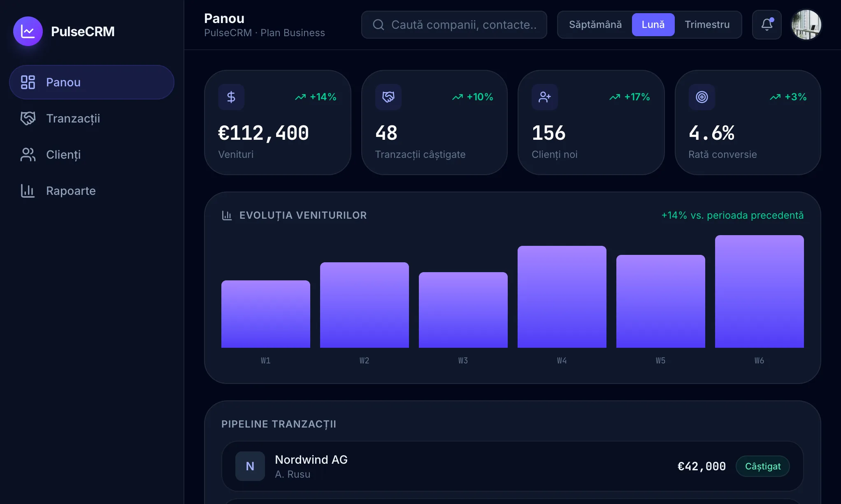Click the PulseCRM logo icon
841x504 pixels.
click(x=28, y=31)
